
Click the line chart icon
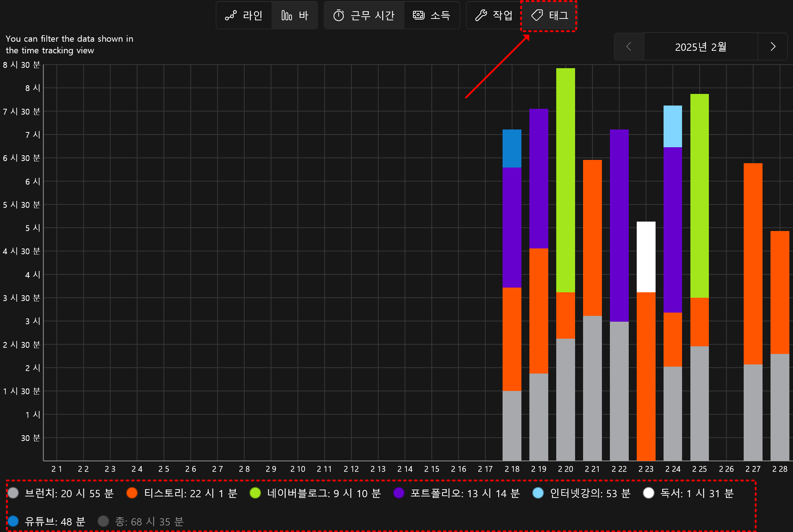point(231,15)
